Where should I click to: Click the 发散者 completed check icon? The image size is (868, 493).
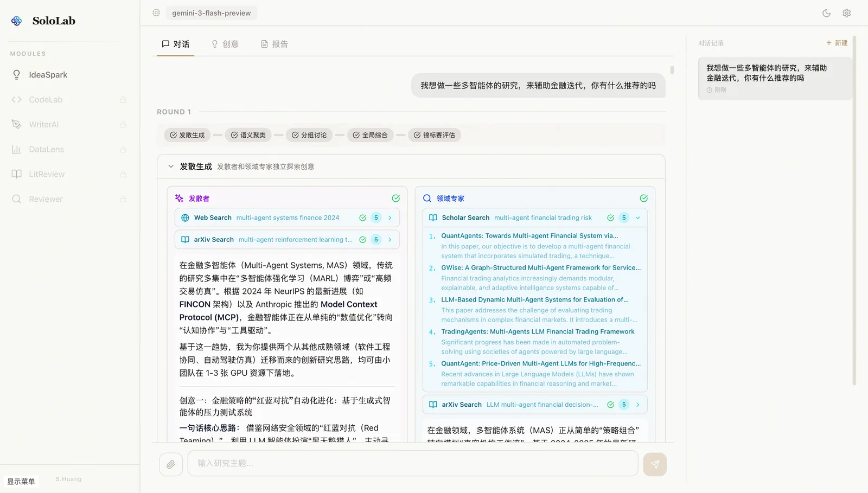tap(396, 199)
